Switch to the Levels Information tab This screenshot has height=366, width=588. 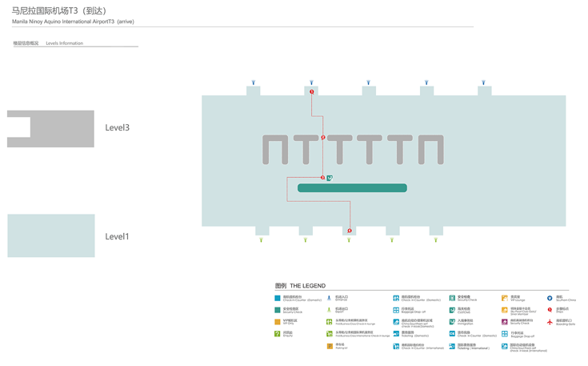[x=64, y=43]
